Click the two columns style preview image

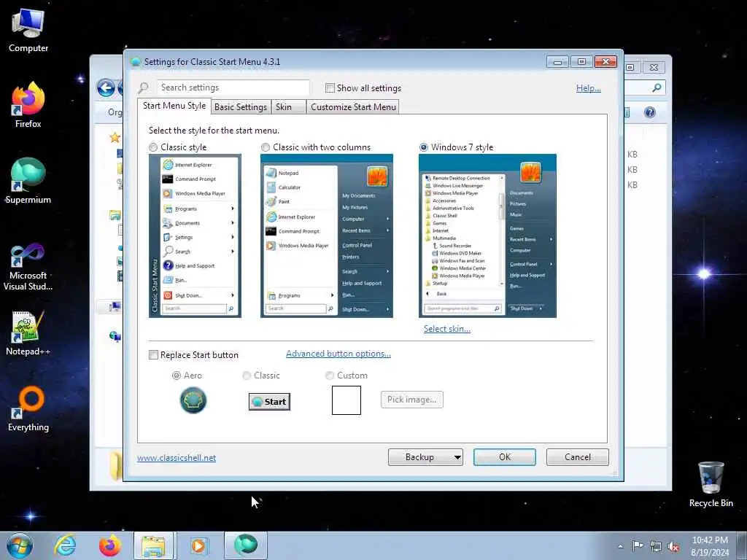click(x=327, y=236)
